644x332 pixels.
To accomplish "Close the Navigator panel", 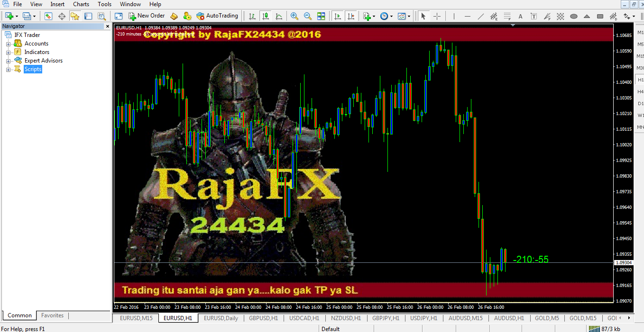I will 108,26.
